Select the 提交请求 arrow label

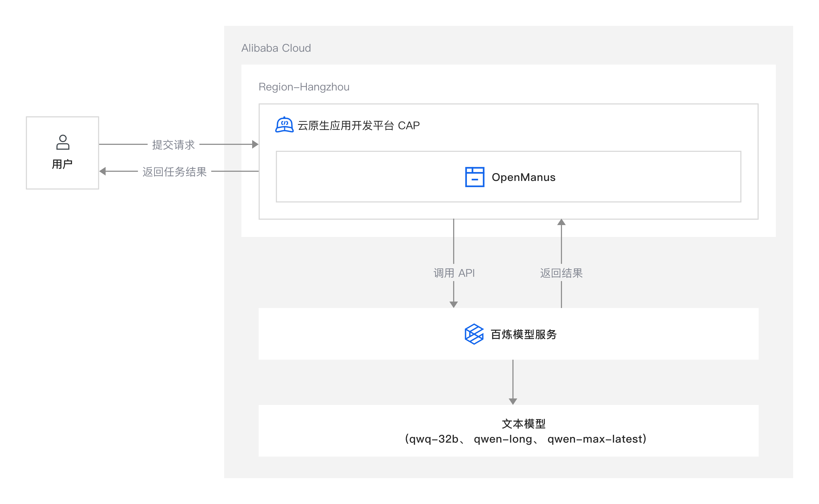(x=173, y=145)
